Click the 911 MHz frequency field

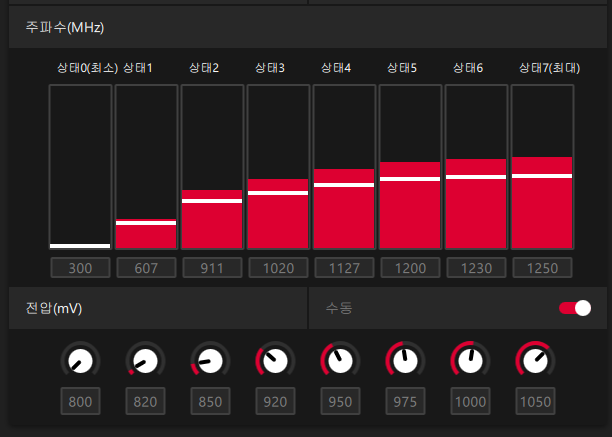pos(212,268)
